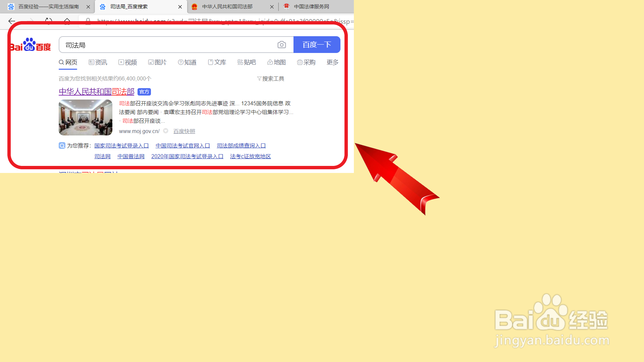Image resolution: width=644 pixels, height=362 pixels.
Task: Click the 为您推荐 magnifier icon
Action: (62, 145)
